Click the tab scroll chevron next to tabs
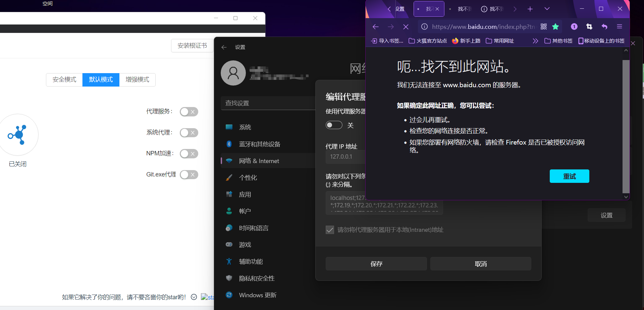644x310 pixels. pyautogui.click(x=515, y=9)
